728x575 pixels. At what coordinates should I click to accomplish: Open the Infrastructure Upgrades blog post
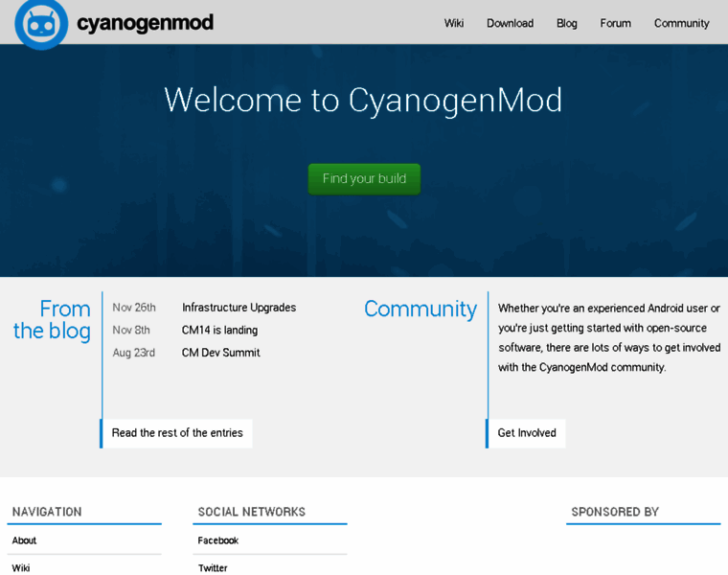pyautogui.click(x=239, y=308)
